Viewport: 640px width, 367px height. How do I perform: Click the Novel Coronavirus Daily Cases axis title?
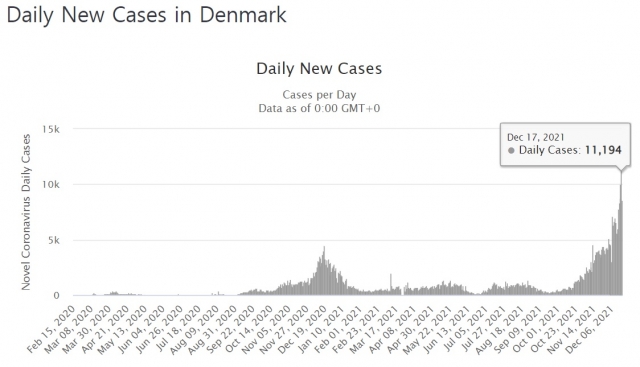coord(26,212)
